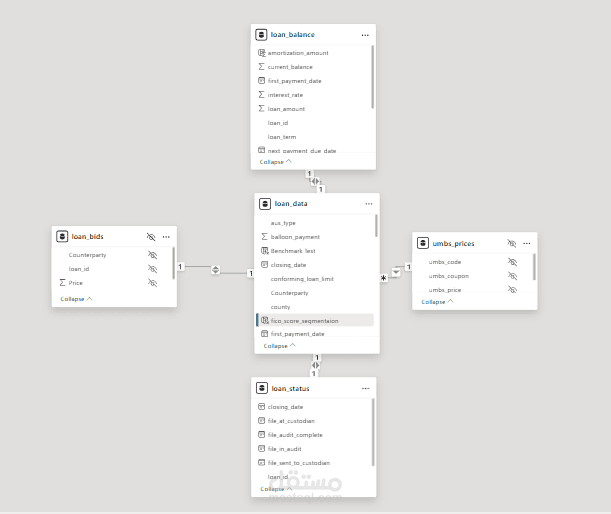Collapse the loan_balance table card
Screen dimensions: 611x514
pyautogui.click(x=276, y=161)
